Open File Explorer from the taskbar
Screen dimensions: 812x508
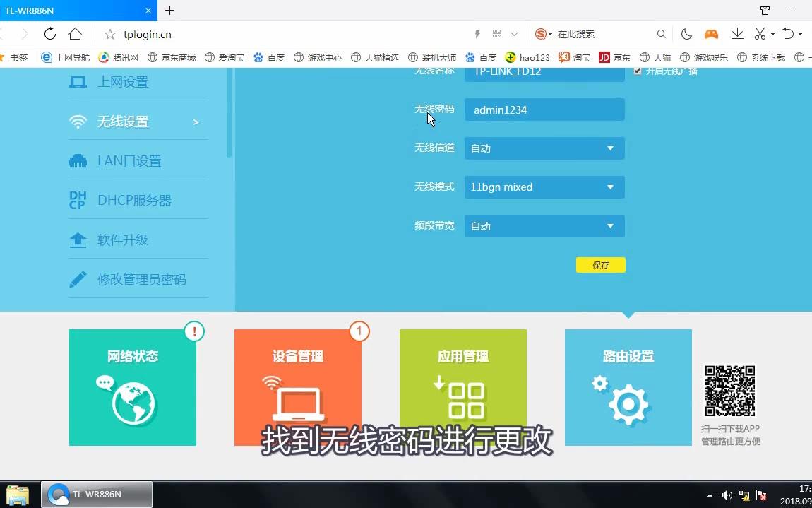(x=17, y=494)
